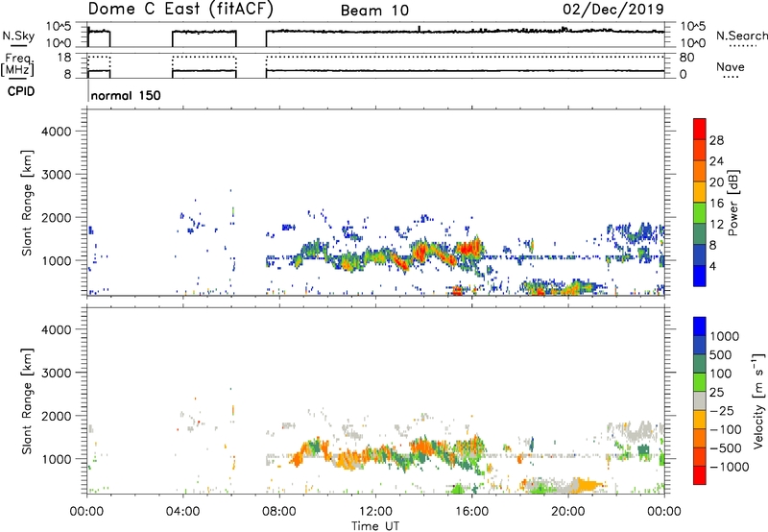The image size is (768, 532).
Task: Click the '-1000' Velocity colorbar tick
Action: [729, 467]
